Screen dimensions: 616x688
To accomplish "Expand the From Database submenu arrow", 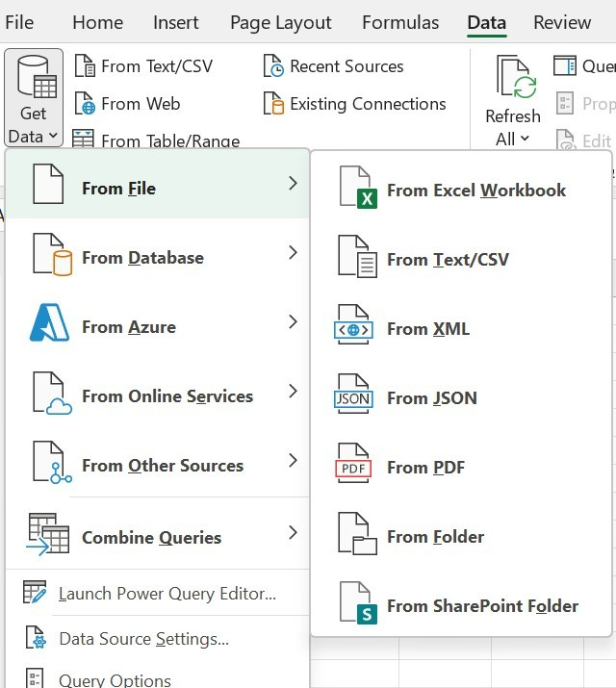I will 294,253.
